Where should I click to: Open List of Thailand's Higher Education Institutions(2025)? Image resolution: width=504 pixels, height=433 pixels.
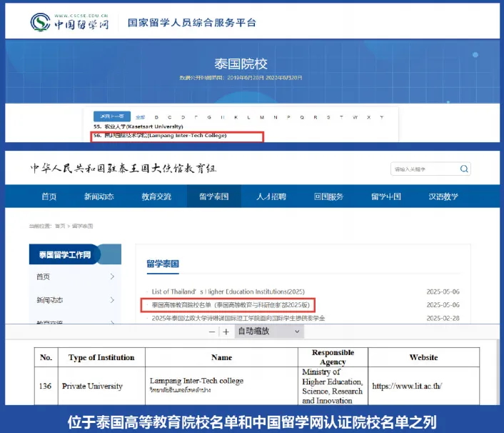(228, 292)
